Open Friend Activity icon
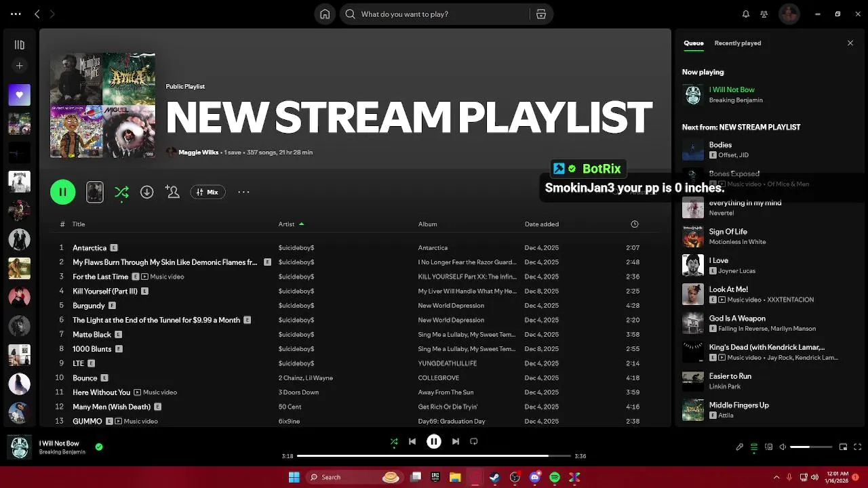 764,14
